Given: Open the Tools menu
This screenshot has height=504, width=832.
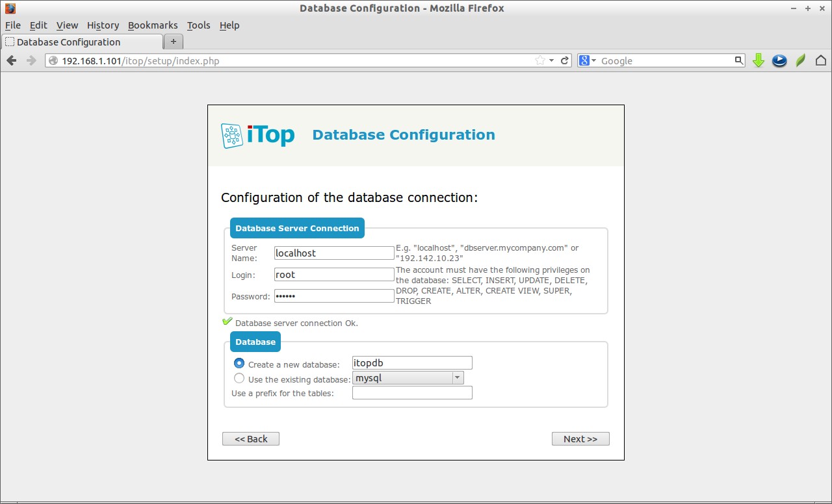Looking at the screenshot, I should tap(198, 25).
